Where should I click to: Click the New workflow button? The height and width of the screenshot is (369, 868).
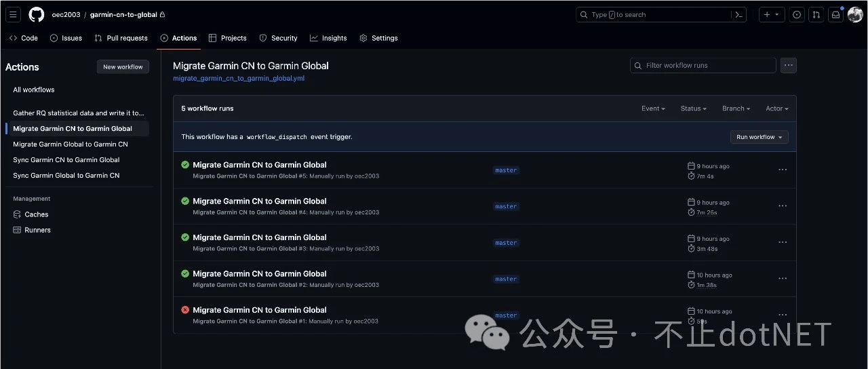pyautogui.click(x=123, y=66)
